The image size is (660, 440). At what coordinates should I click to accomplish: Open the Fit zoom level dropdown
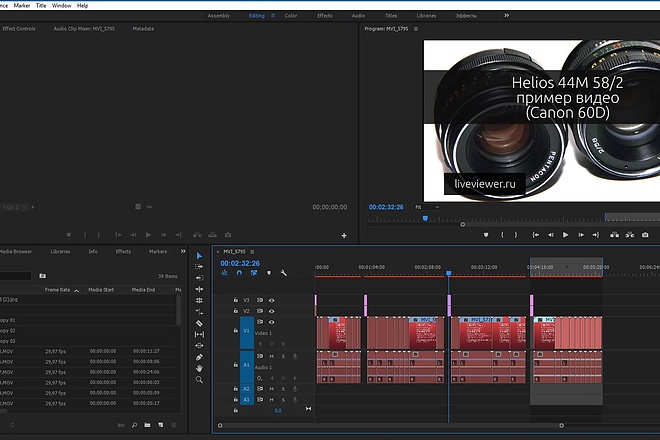tap(427, 207)
